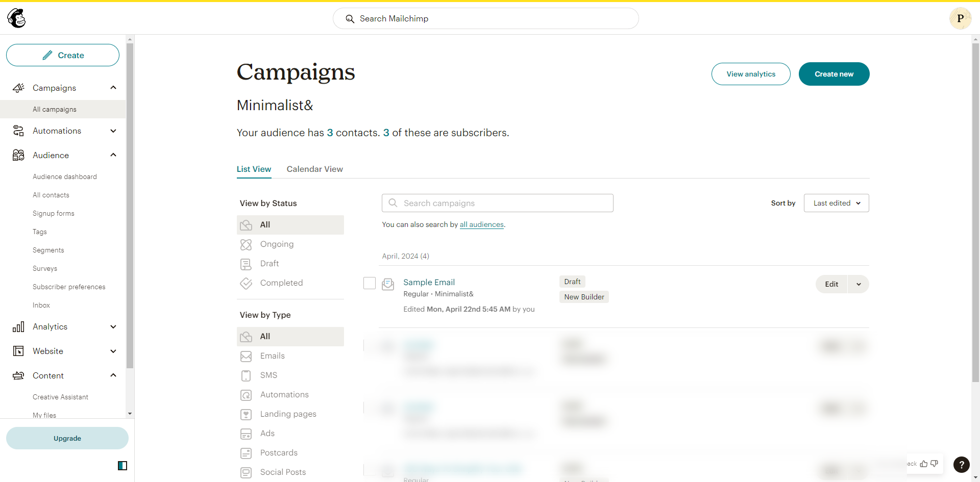The height and width of the screenshot is (482, 980).
Task: Click the thumbs up feedback icon
Action: [x=924, y=464]
